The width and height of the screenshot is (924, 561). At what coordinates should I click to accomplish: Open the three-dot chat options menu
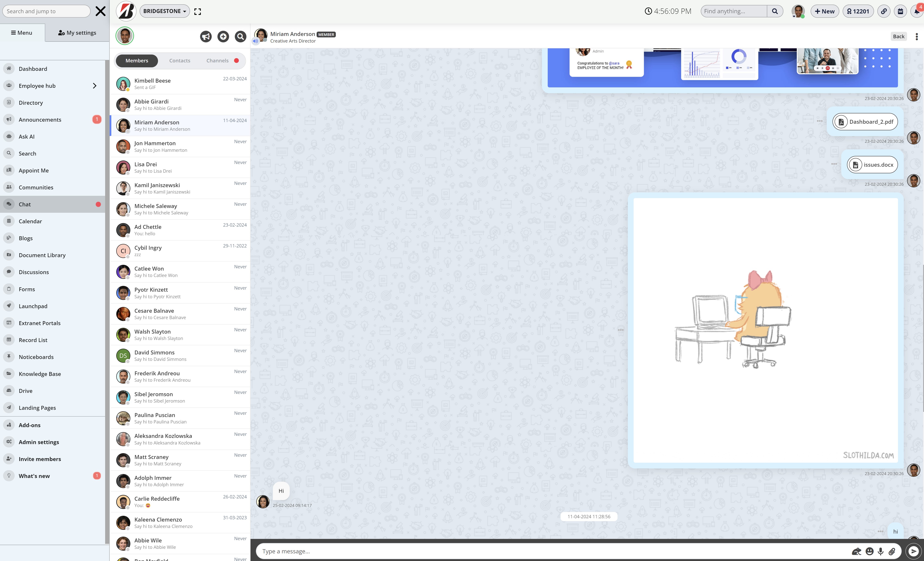pyautogui.click(x=917, y=36)
